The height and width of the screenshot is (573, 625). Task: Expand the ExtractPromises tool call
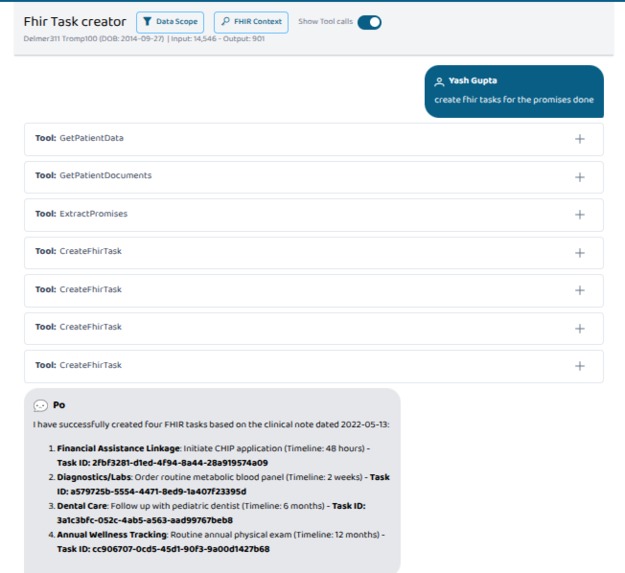click(580, 215)
